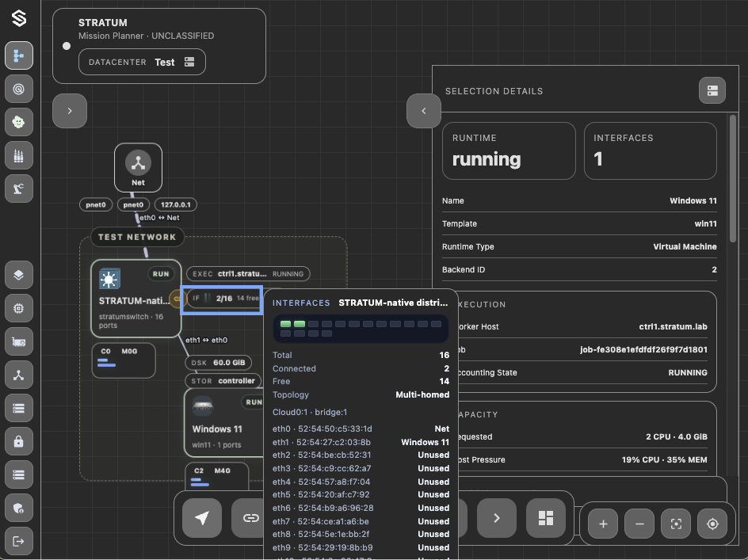Click the eth0 · 52:54:50:c5:33:1d row

(361, 429)
